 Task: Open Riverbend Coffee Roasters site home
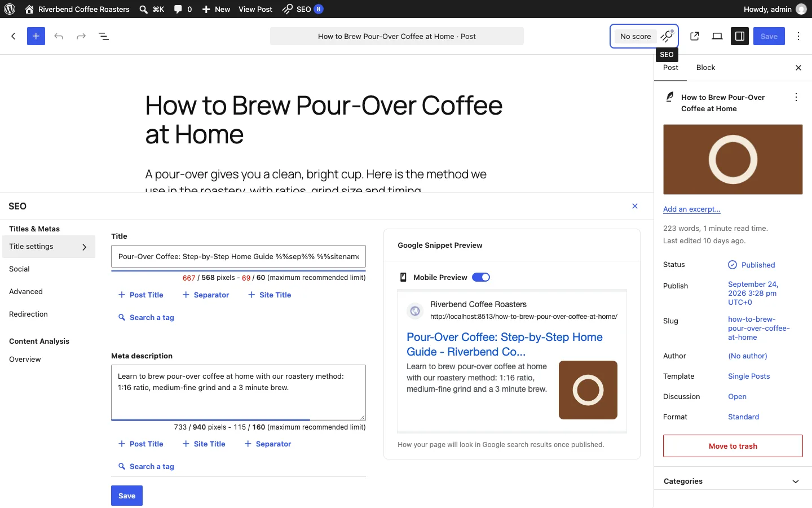tap(77, 9)
